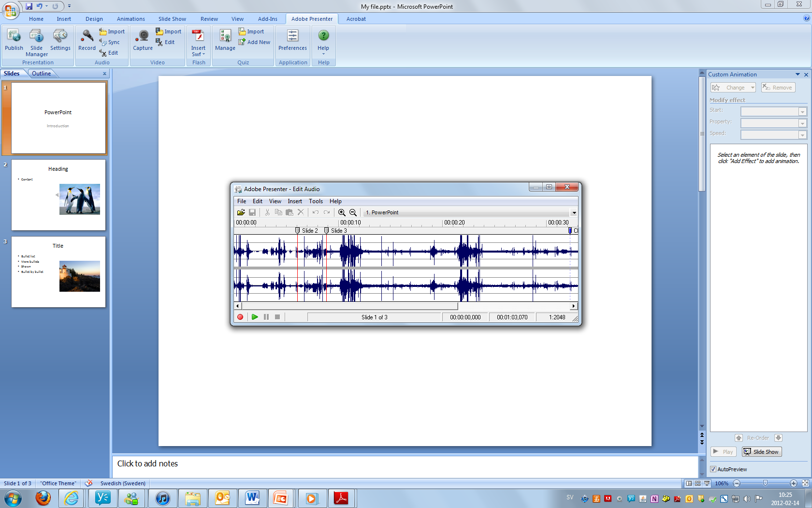Open the Tools menu in Edit Audio
The width and height of the screenshot is (812, 508).
(x=316, y=201)
